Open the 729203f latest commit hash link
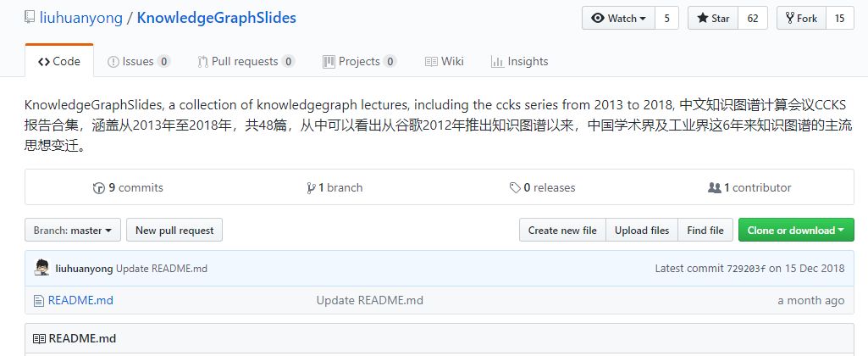The width and height of the screenshot is (868, 356). point(745,269)
